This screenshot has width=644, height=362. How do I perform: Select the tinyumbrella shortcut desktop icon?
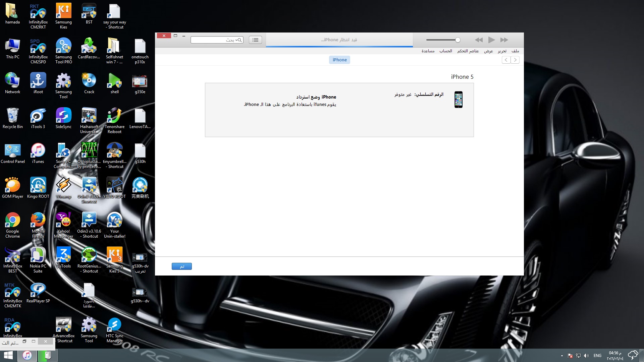pyautogui.click(x=114, y=156)
